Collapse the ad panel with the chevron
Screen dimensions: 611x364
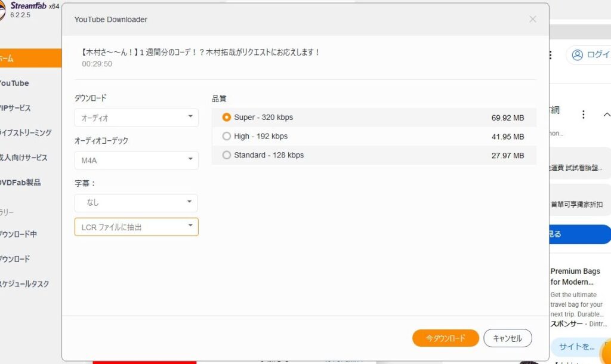[606, 115]
